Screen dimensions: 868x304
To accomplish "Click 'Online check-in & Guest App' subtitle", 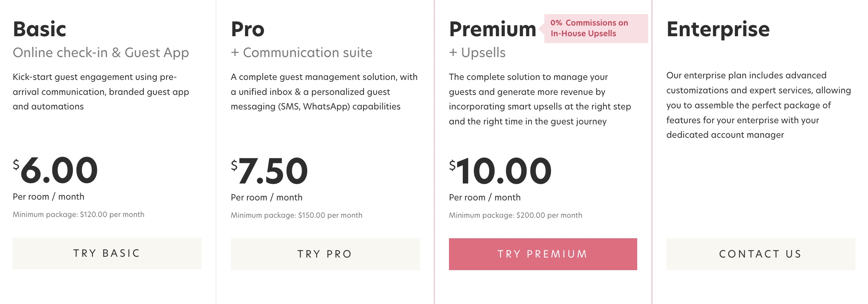I will click(101, 52).
